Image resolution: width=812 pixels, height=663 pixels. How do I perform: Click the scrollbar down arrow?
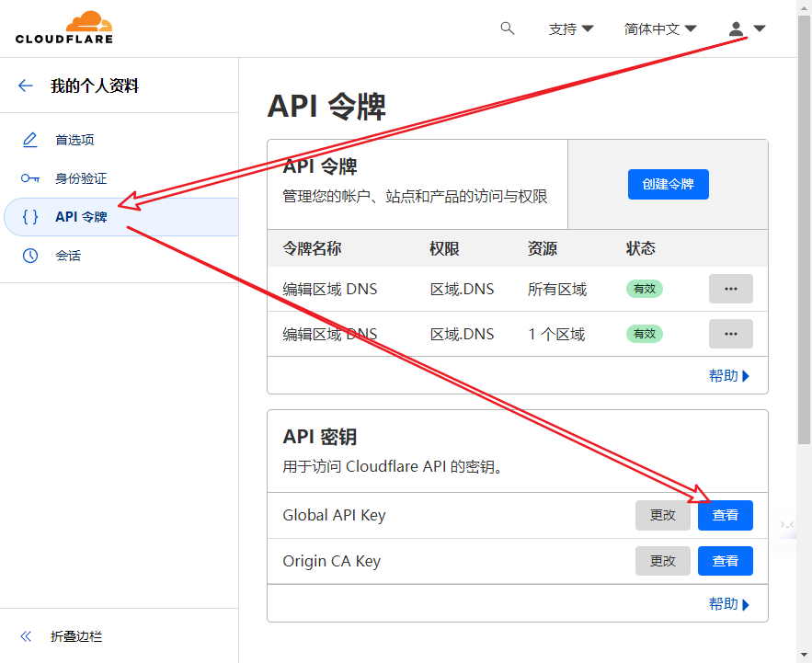pos(804,656)
